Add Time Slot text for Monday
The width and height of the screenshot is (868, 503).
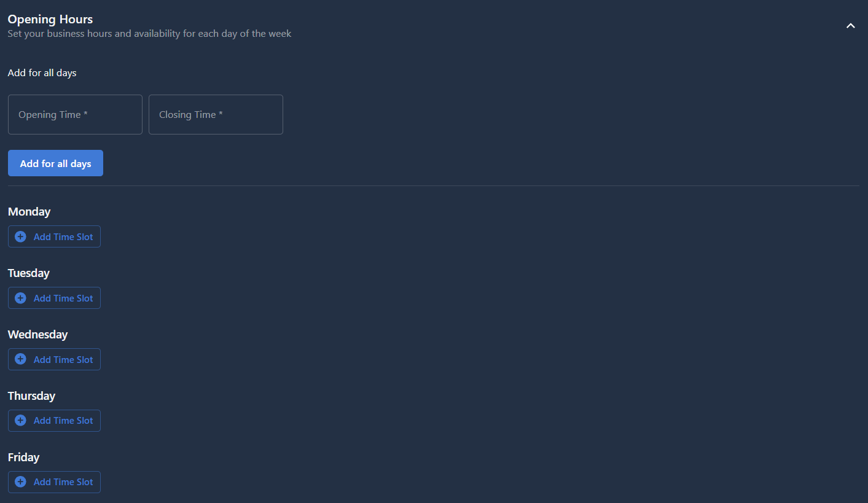63,236
